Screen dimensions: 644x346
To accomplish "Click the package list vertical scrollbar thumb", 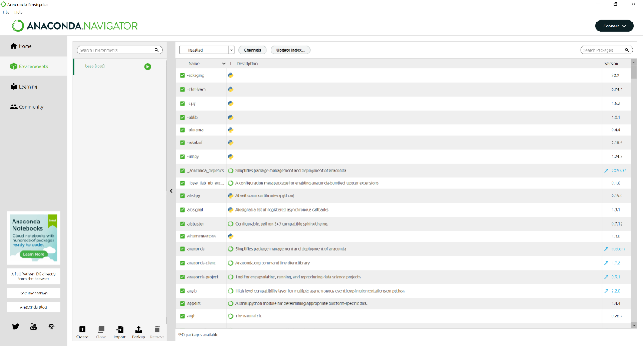I will click(634, 72).
